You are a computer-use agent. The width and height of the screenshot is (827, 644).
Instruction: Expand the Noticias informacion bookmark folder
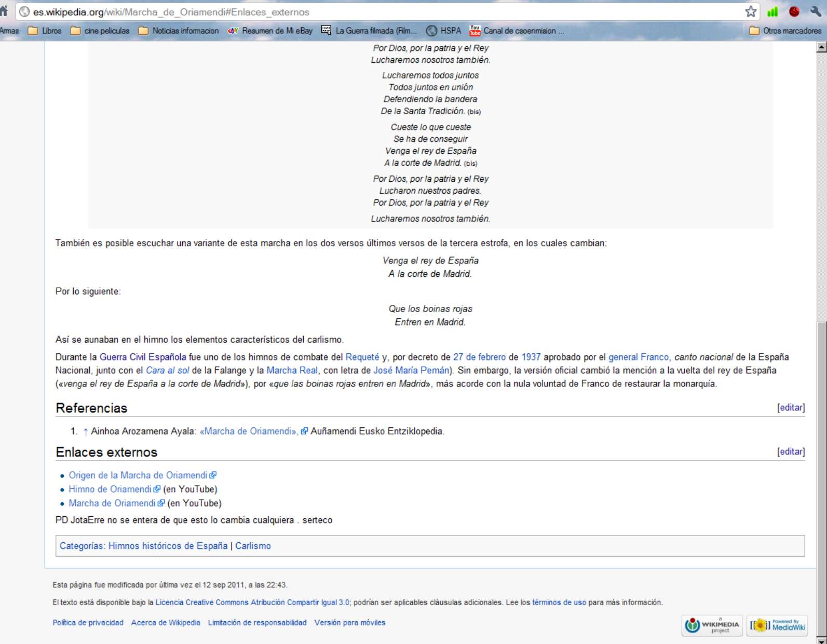tap(179, 31)
